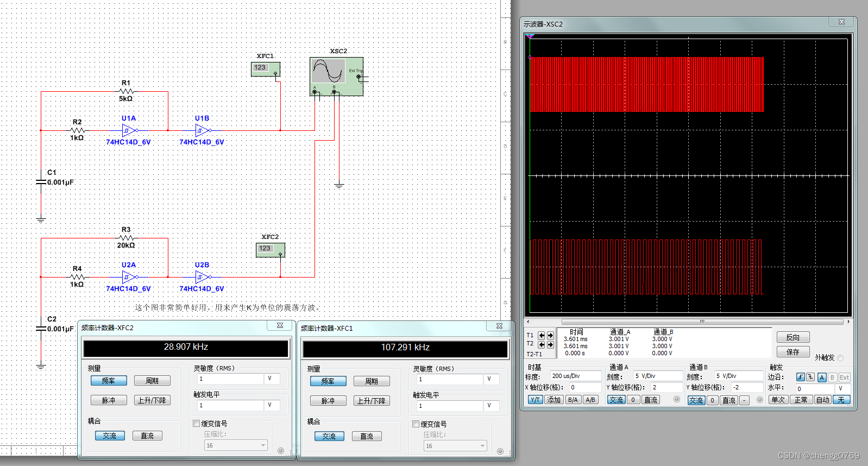The width and height of the screenshot is (868, 466).
Task: Enable 缓变信号 checkbox in XFC1 window
Action: tap(416, 424)
